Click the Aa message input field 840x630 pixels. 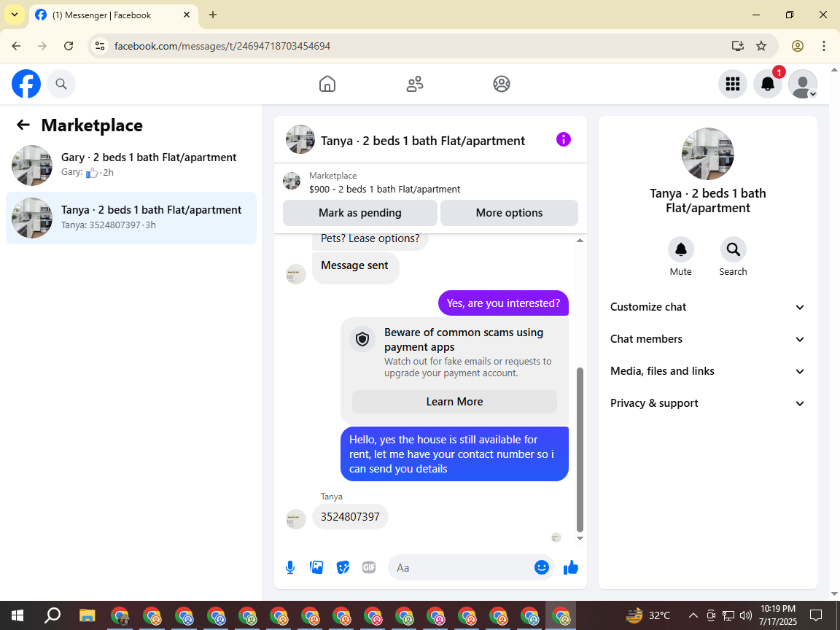461,568
